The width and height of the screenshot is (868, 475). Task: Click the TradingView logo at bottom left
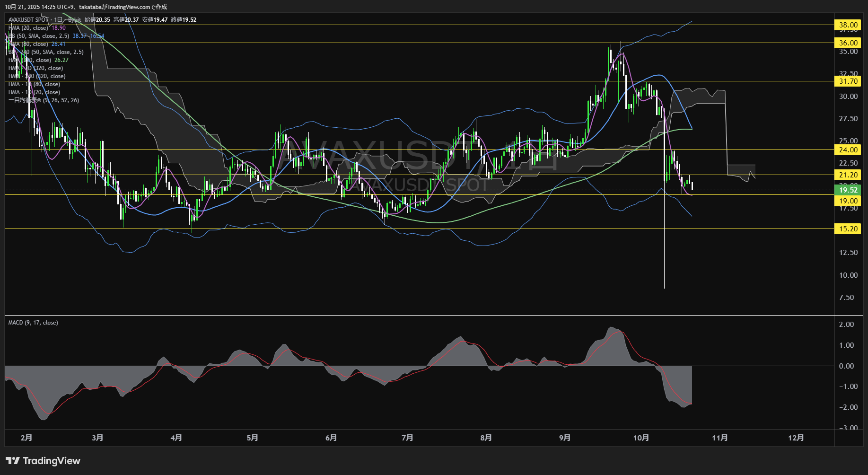point(43,461)
